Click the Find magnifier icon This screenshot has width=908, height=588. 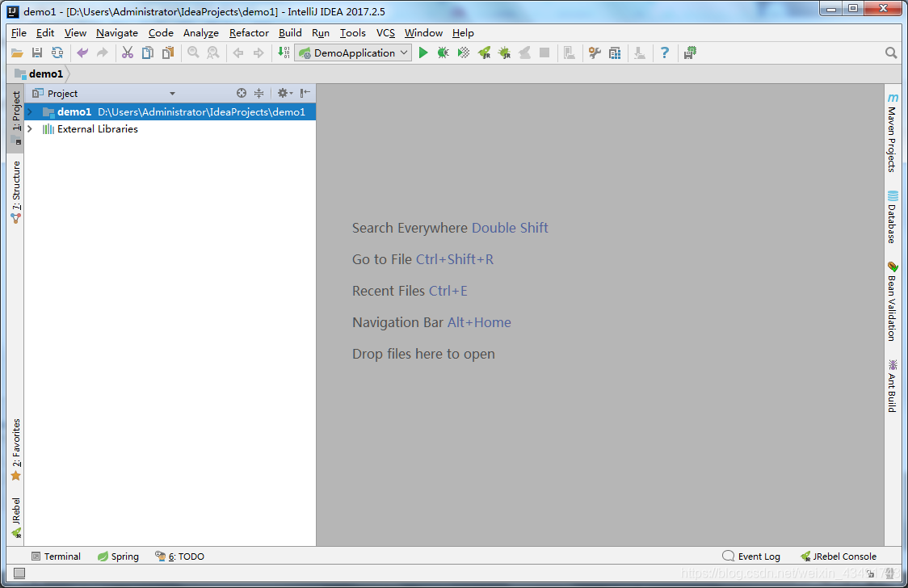click(193, 53)
